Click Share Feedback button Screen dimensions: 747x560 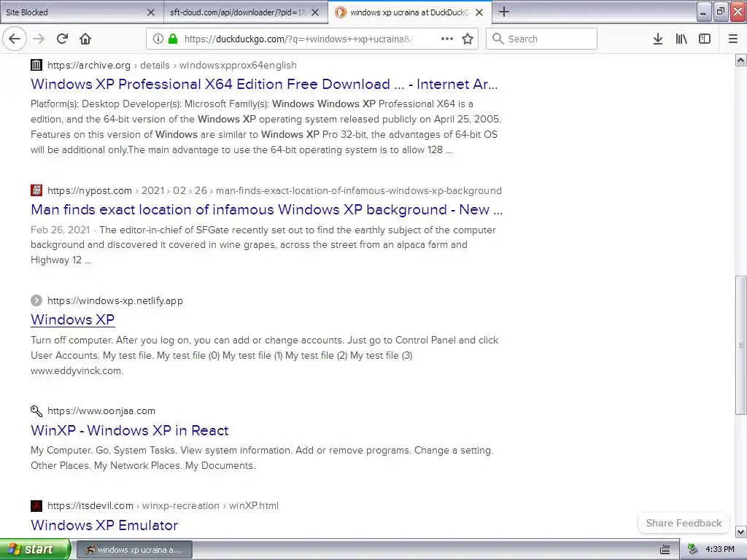684,523
